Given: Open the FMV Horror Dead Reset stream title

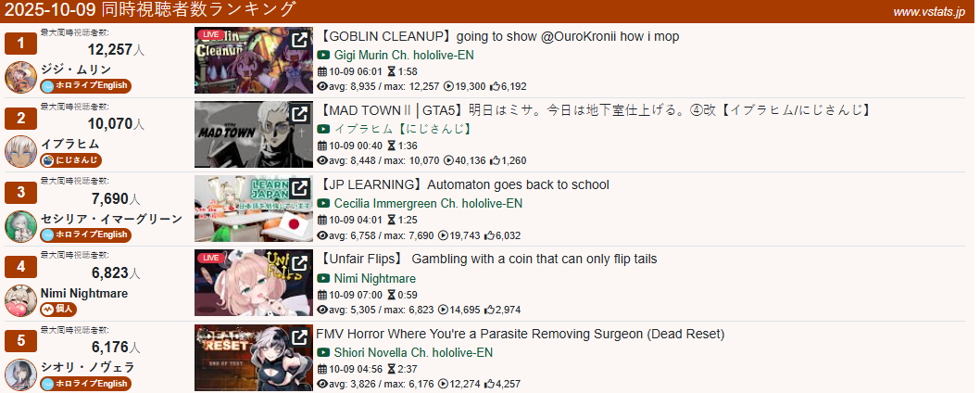Looking at the screenshot, I should click(x=520, y=335).
